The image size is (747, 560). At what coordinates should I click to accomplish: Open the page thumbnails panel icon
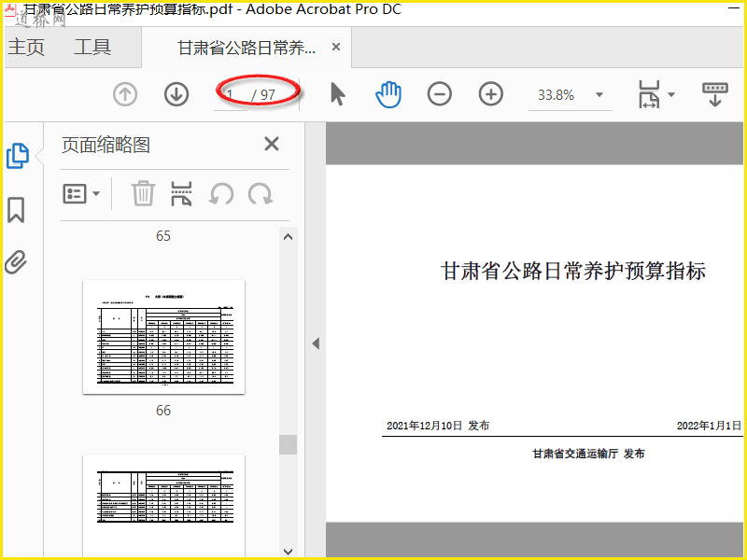(x=18, y=156)
